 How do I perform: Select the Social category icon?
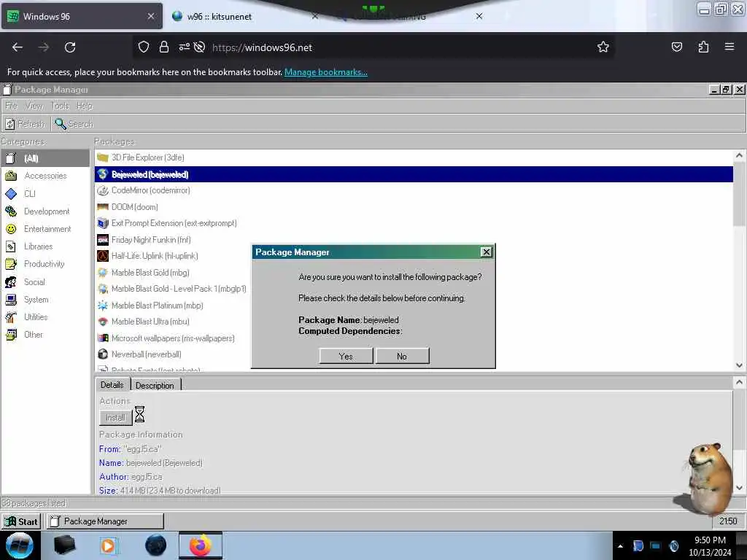(x=11, y=282)
